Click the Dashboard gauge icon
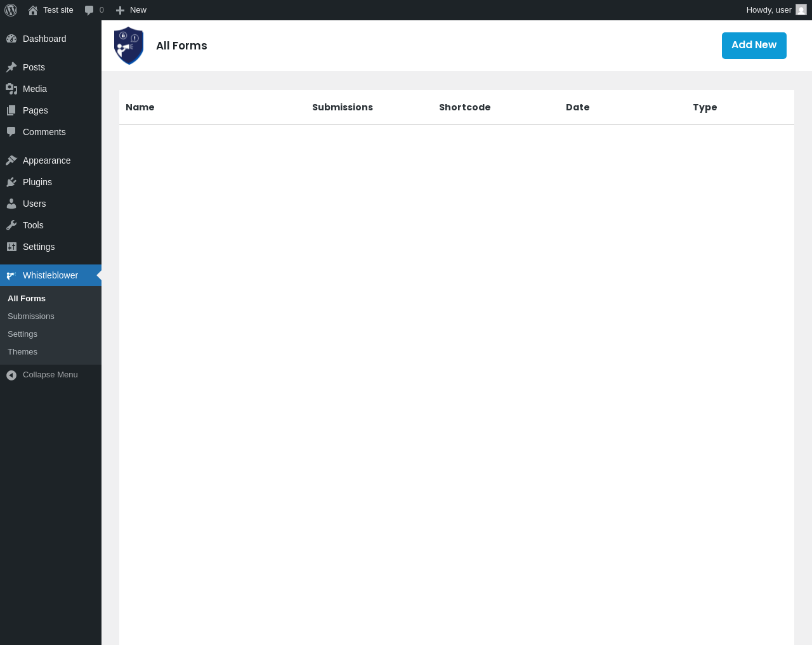Viewport: 812px width, 645px height. pyautogui.click(x=11, y=39)
